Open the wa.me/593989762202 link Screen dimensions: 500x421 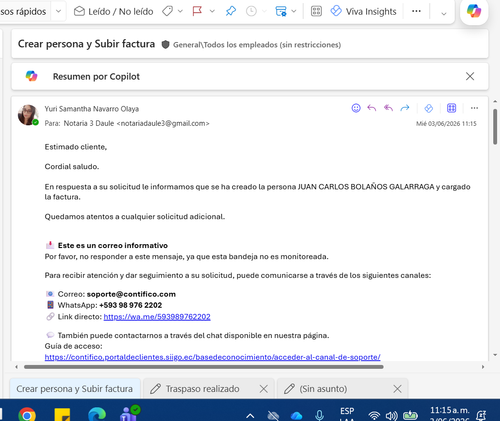[x=157, y=317]
